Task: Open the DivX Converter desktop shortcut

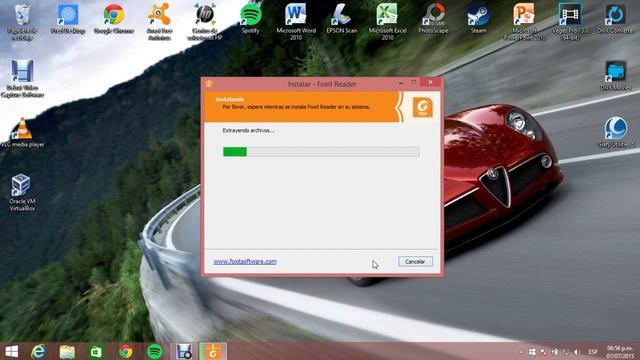Action: [x=616, y=18]
